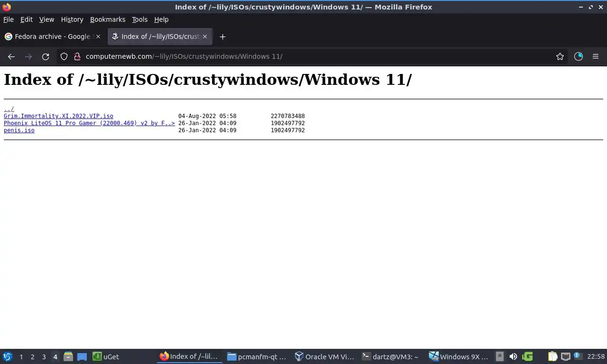The image size is (607, 364).
Task: Show site security padlock info
Action: [77, 56]
